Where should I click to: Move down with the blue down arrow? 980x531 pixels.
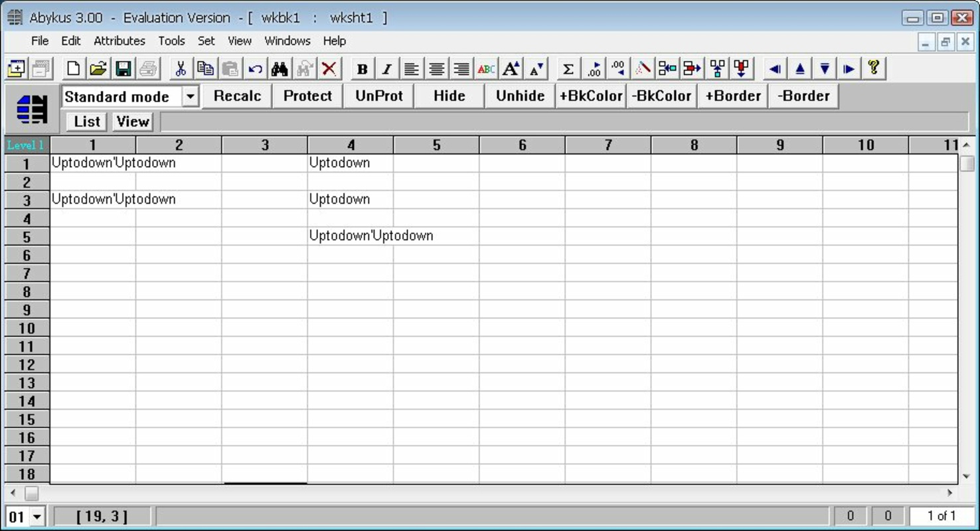pyautogui.click(x=824, y=68)
